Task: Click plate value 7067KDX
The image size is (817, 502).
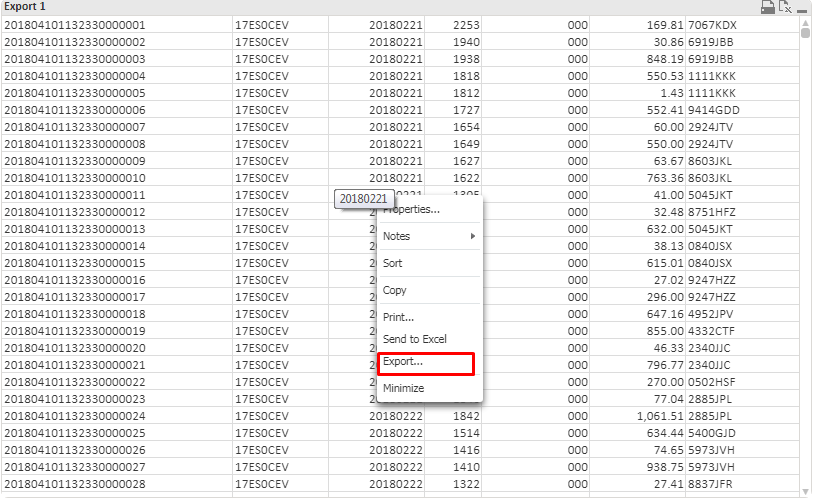Action: tap(712, 25)
